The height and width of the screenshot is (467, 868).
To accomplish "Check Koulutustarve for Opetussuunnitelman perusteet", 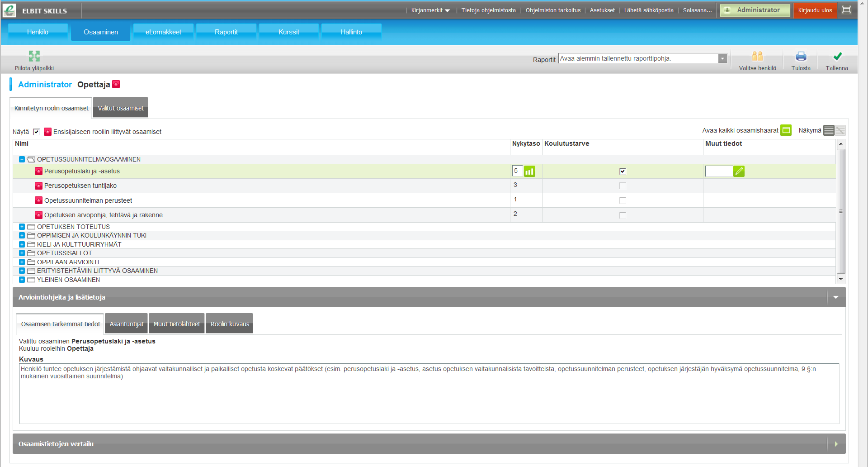I will pyautogui.click(x=623, y=200).
